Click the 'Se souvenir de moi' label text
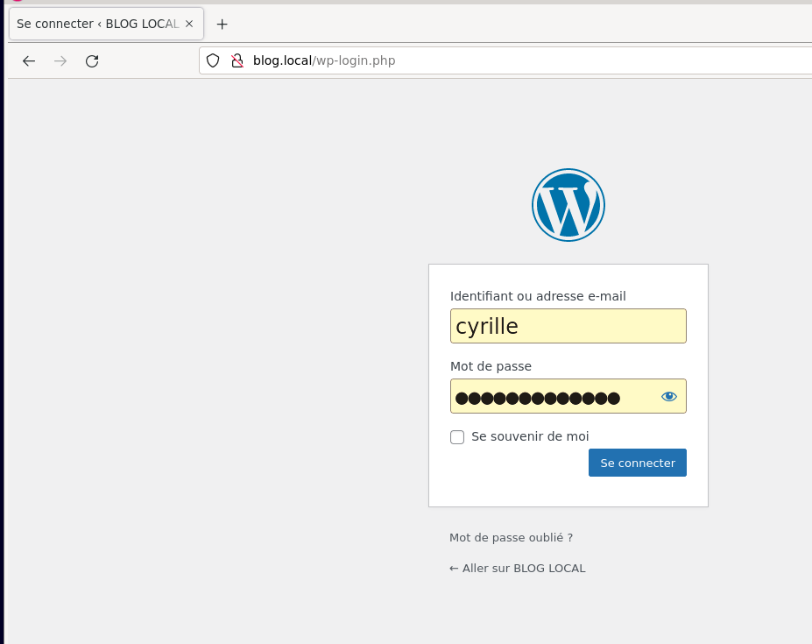This screenshot has height=644, width=812. (x=530, y=436)
